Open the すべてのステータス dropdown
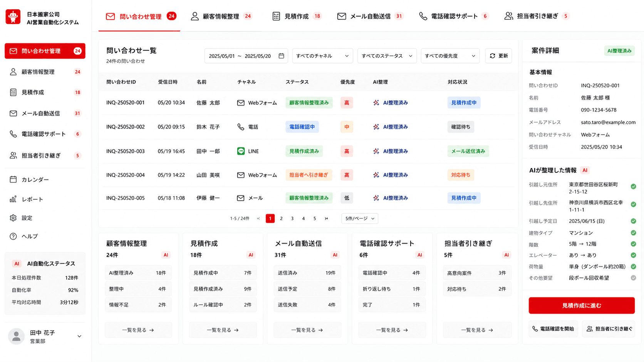 pos(387,56)
